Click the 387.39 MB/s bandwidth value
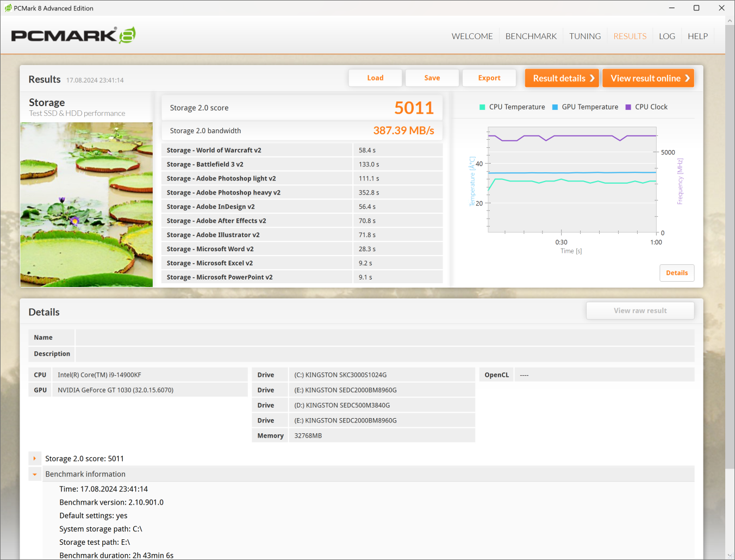This screenshot has width=735, height=560. (403, 130)
